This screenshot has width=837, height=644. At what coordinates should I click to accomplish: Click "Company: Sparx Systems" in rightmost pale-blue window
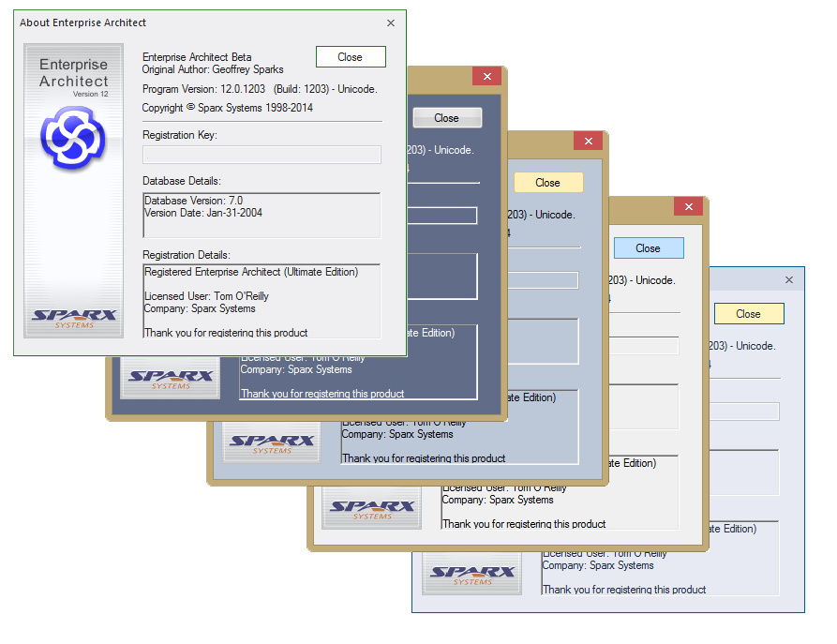coord(598,565)
